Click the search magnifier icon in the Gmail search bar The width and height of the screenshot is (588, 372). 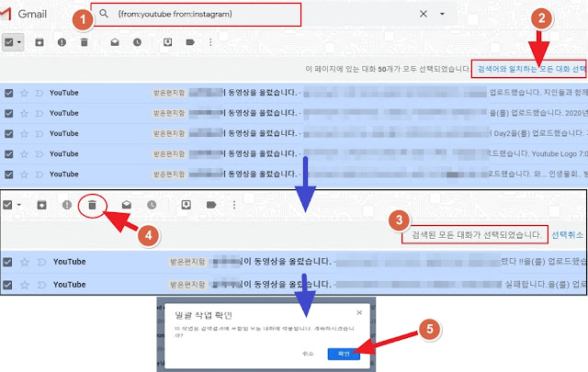tap(104, 14)
